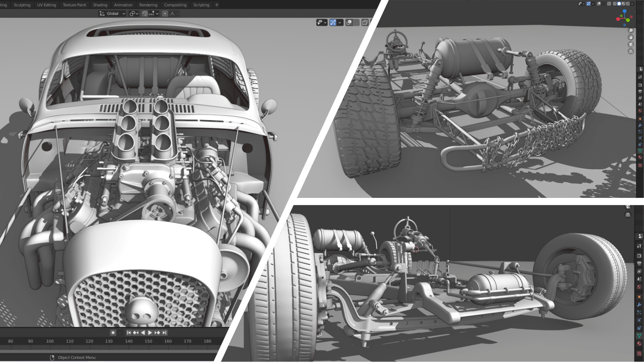Click frame 150 on the timeline ruler
The image size is (644, 362).
coord(149,341)
